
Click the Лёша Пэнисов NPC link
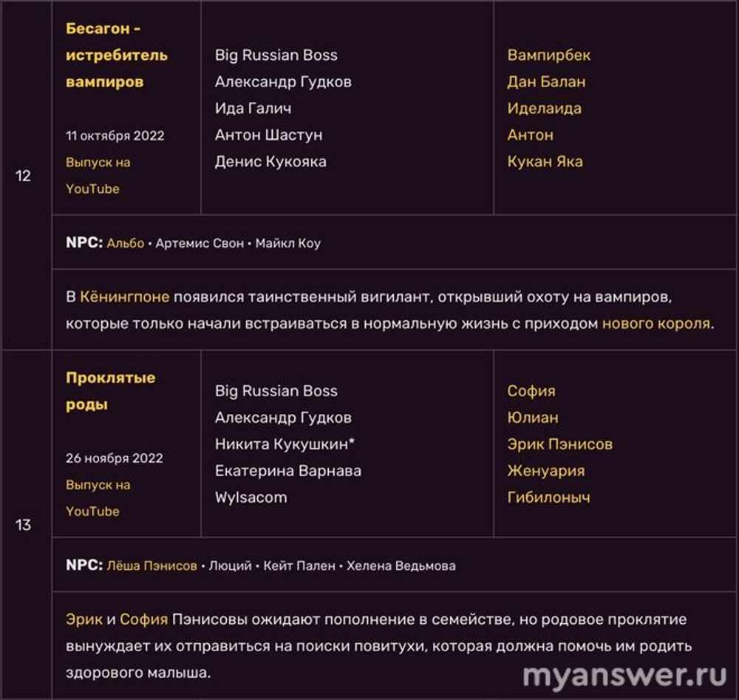pyautogui.click(x=152, y=565)
